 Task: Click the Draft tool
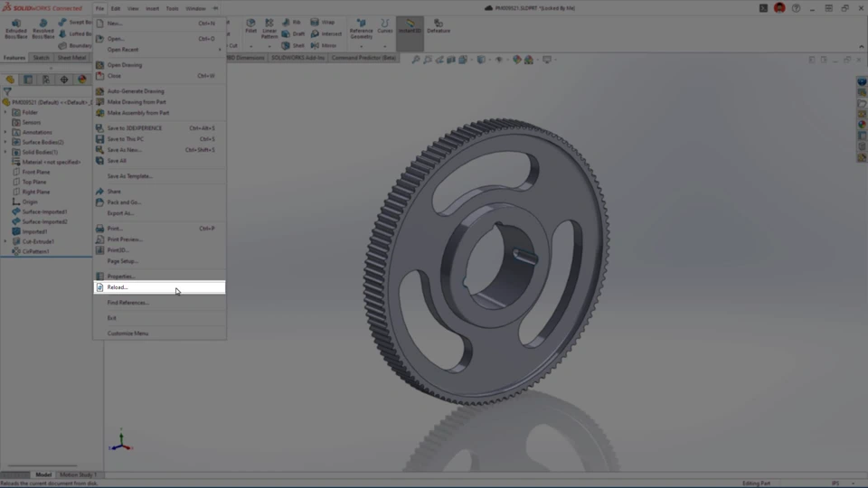(x=293, y=33)
